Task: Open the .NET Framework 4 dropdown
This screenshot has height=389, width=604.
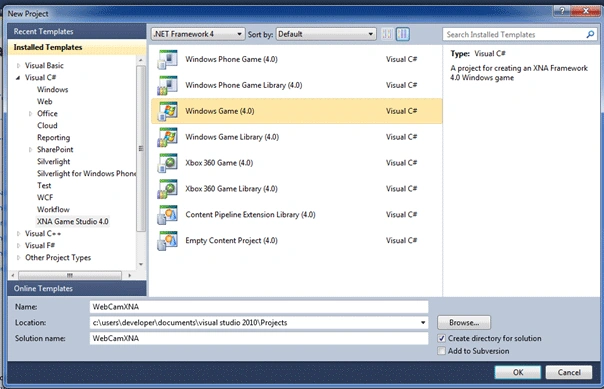Action: [198, 34]
